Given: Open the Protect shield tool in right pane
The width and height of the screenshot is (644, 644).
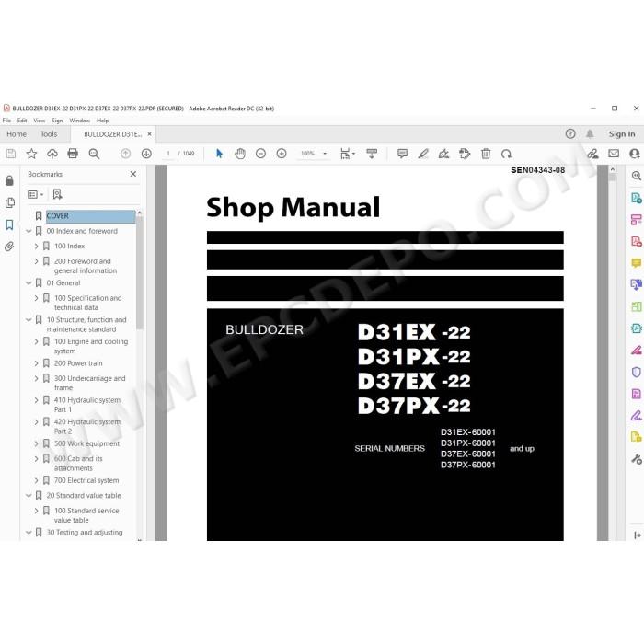Looking at the screenshot, I should point(637,372).
